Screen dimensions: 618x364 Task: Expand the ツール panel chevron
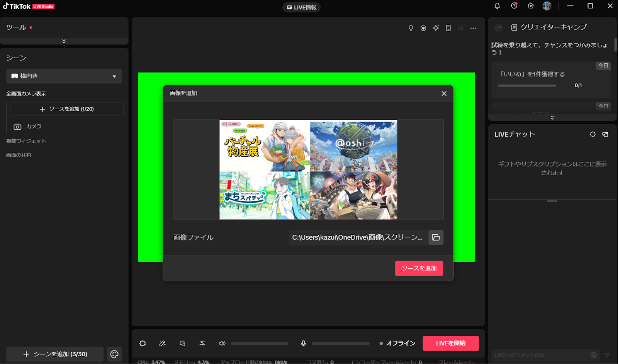(64, 41)
